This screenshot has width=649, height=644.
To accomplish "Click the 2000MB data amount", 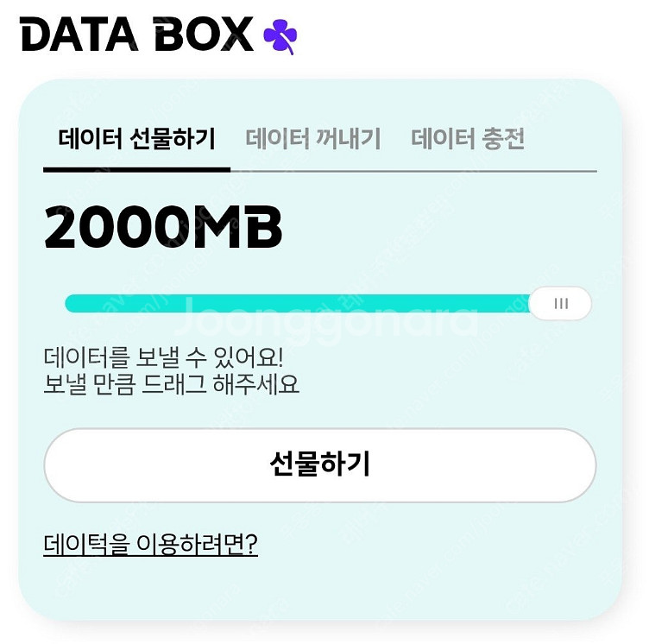I will (163, 228).
